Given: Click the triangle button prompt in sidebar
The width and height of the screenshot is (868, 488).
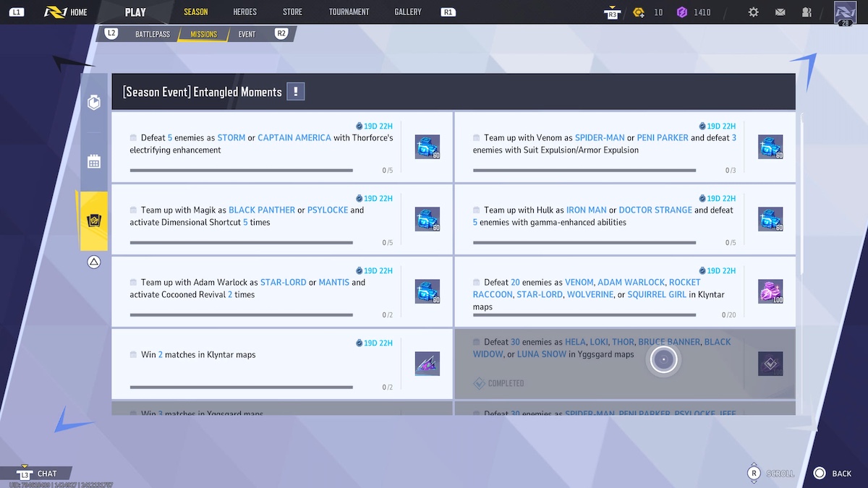Looking at the screenshot, I should click(x=94, y=262).
